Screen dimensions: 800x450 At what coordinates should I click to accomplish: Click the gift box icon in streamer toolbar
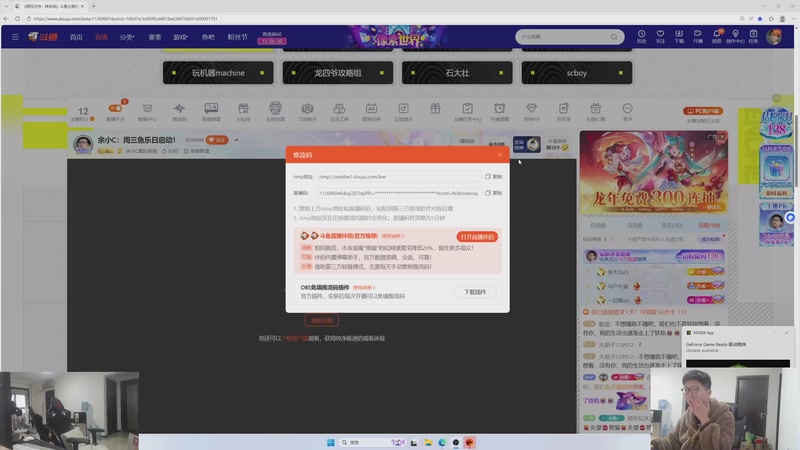pos(435,109)
